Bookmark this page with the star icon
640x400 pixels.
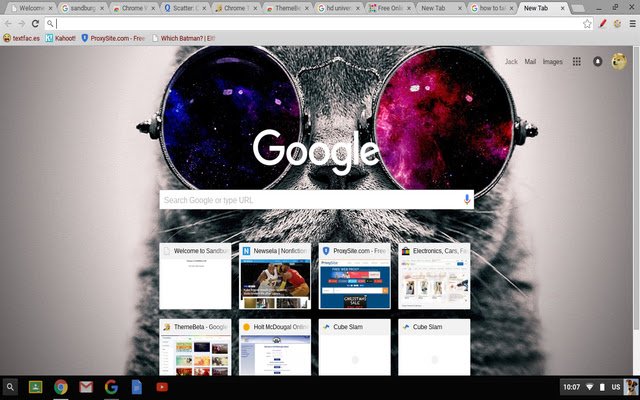tap(587, 24)
